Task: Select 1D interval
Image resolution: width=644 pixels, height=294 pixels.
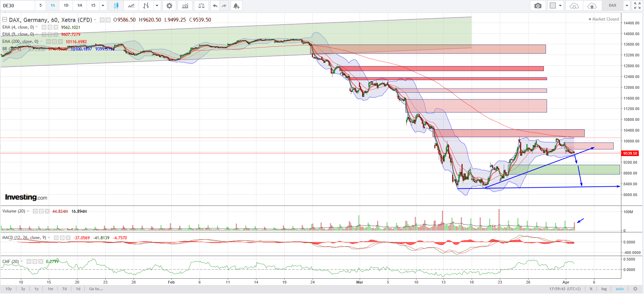Action: [66, 6]
